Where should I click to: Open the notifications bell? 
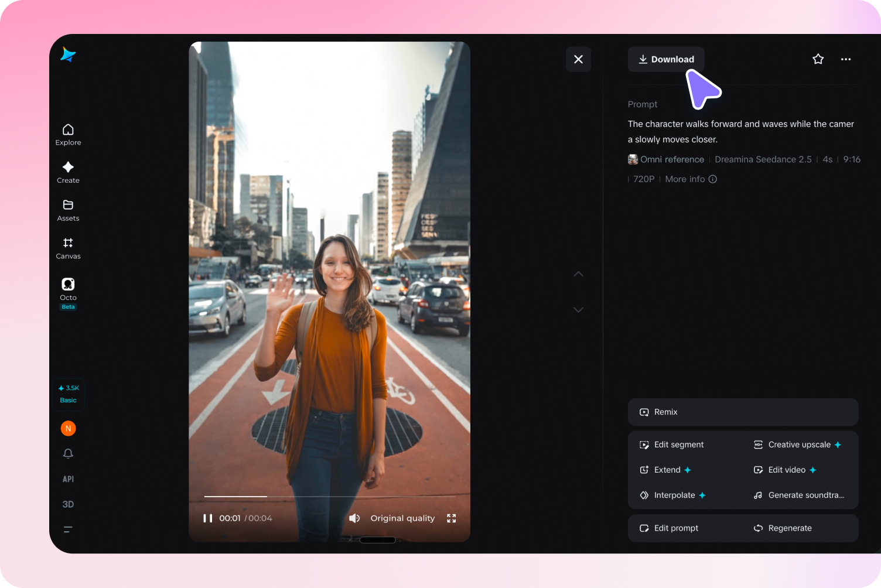pos(68,454)
